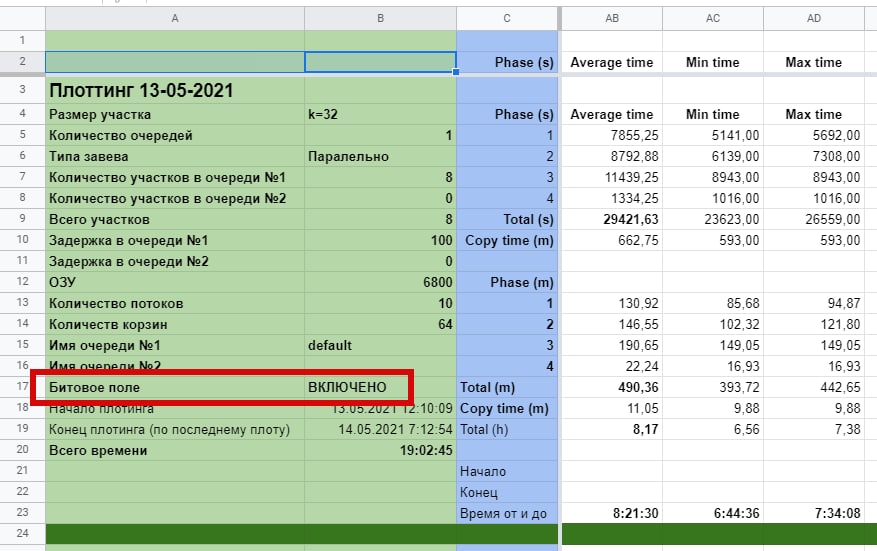Click cell 'Типа завева'
The height and width of the screenshot is (551, 877).
[175, 156]
